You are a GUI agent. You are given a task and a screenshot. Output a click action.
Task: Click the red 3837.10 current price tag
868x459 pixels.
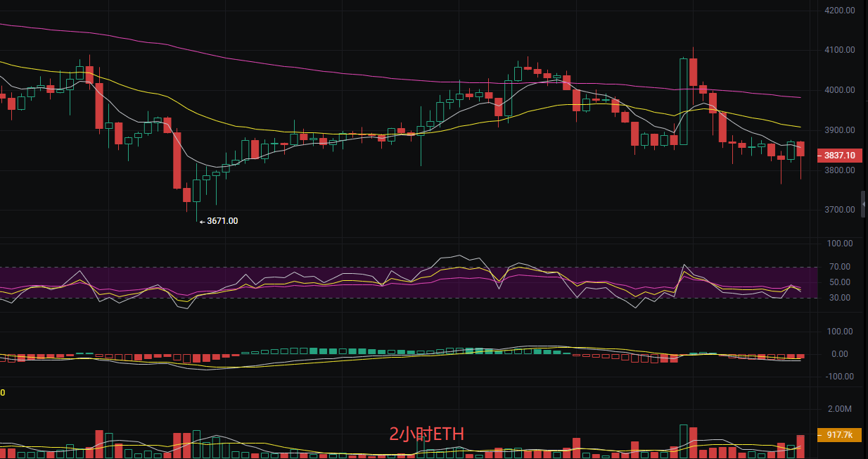click(x=838, y=156)
